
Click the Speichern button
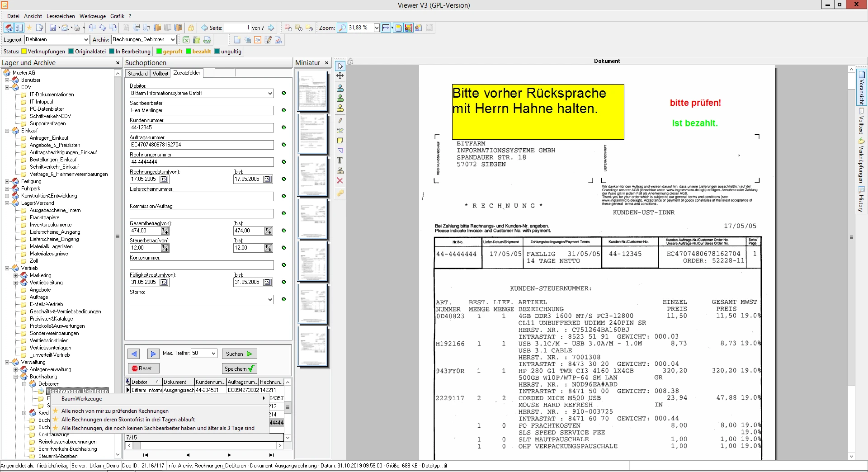pyautogui.click(x=240, y=368)
